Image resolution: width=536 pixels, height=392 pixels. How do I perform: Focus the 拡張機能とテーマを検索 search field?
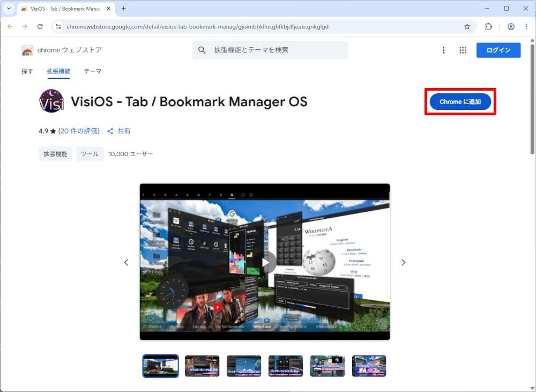pyautogui.click(x=270, y=50)
